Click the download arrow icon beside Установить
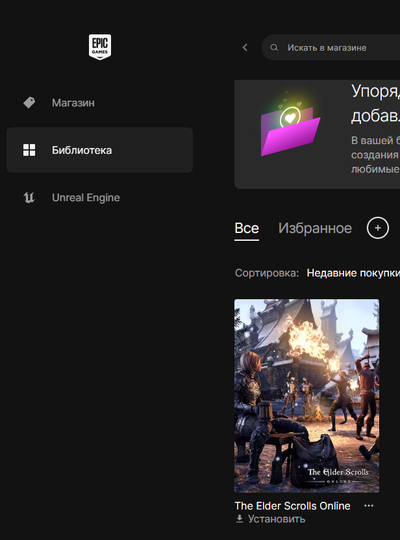 click(x=239, y=519)
